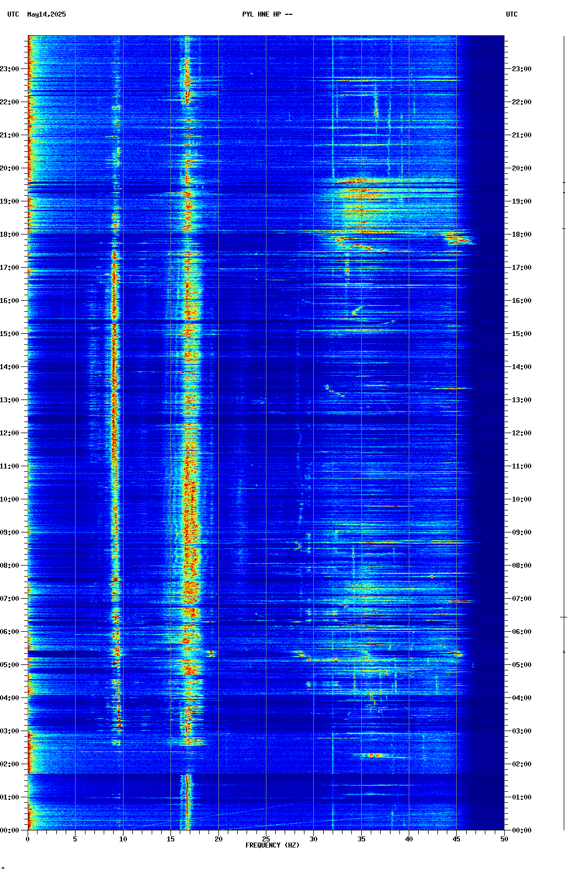Click "00:00" on the right time axis

522,830
